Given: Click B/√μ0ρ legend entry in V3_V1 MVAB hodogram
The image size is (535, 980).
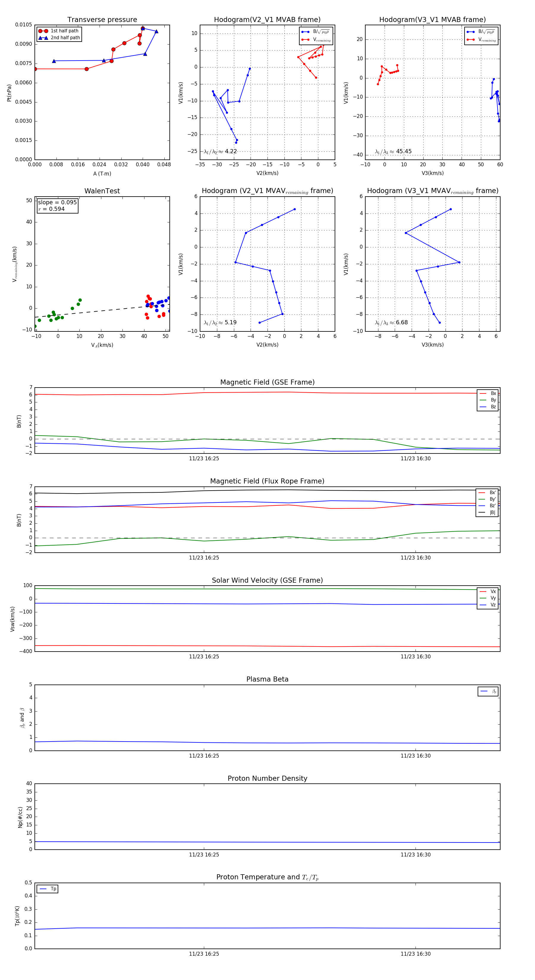Looking at the screenshot, I should [481, 32].
